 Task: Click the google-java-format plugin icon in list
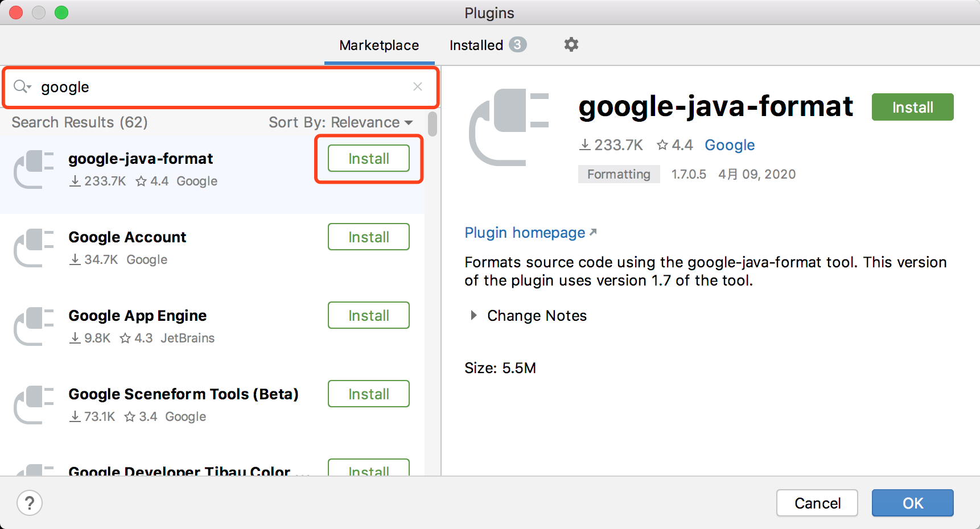[34, 169]
